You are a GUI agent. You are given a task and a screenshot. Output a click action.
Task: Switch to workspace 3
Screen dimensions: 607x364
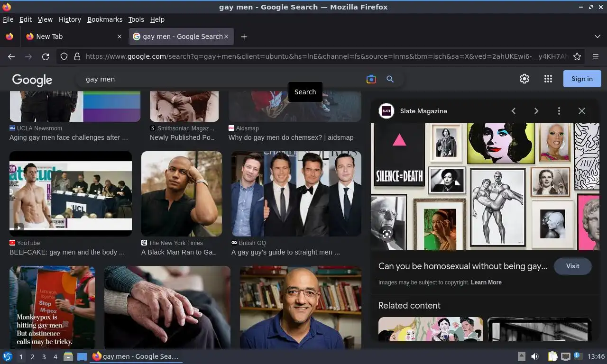click(x=44, y=357)
